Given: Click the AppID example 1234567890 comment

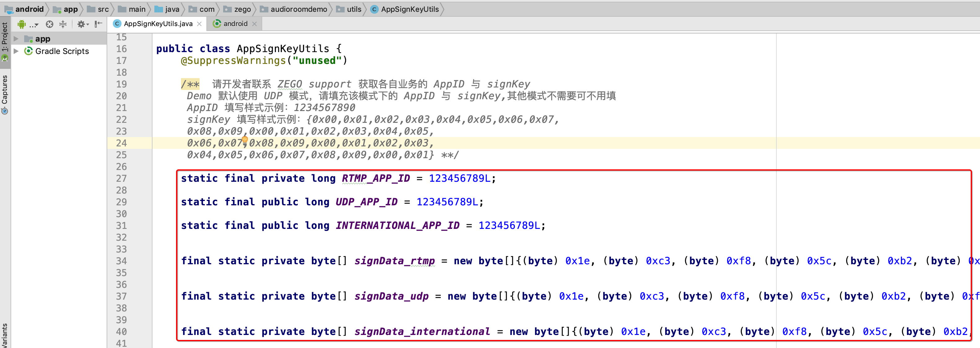Looking at the screenshot, I should (324, 108).
